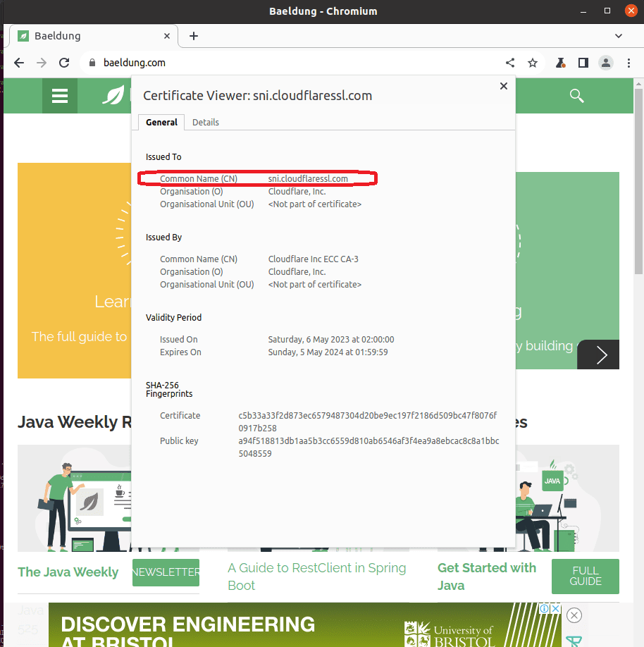Open Chromium's side panel icon
The width and height of the screenshot is (644, 647).
click(583, 63)
